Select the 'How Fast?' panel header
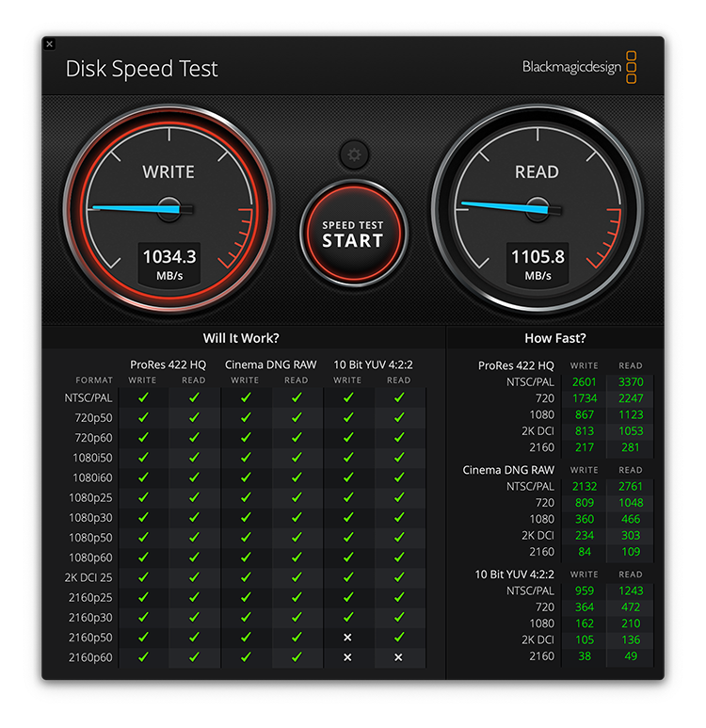 click(554, 338)
